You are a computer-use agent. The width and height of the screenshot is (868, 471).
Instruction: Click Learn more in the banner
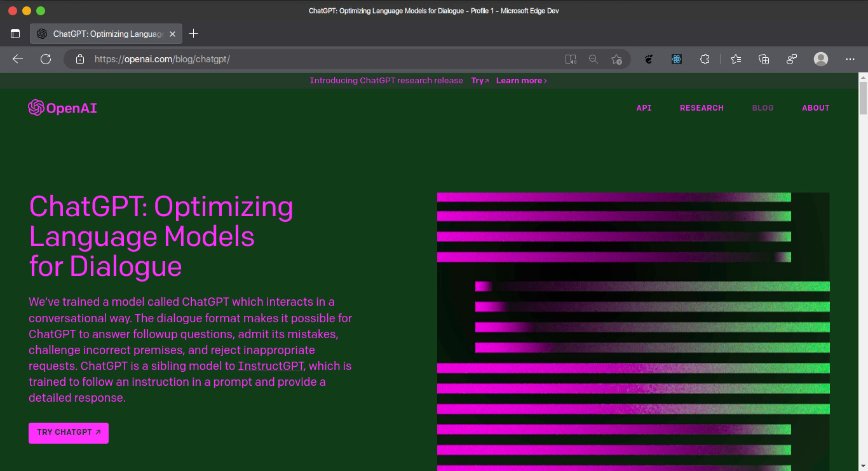[521, 81]
